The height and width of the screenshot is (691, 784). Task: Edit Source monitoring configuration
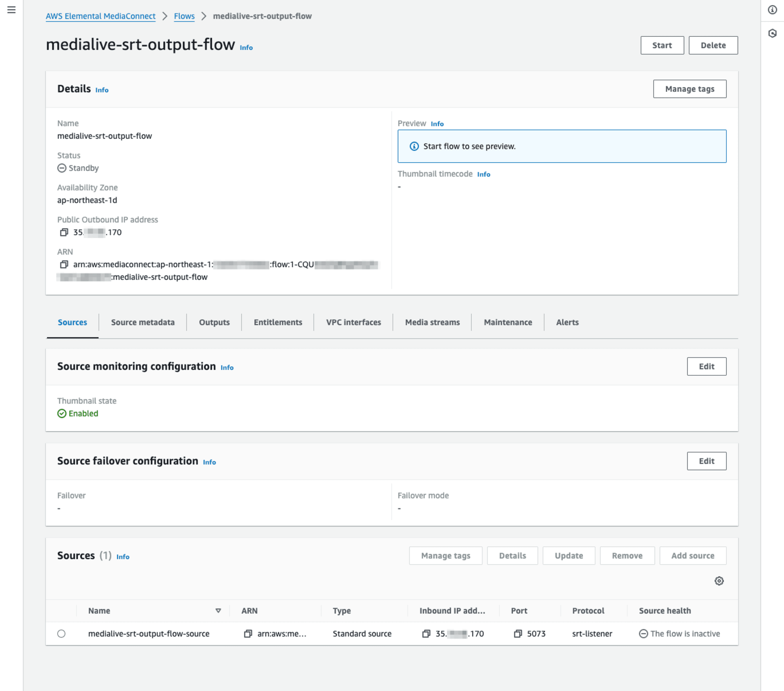(x=706, y=366)
